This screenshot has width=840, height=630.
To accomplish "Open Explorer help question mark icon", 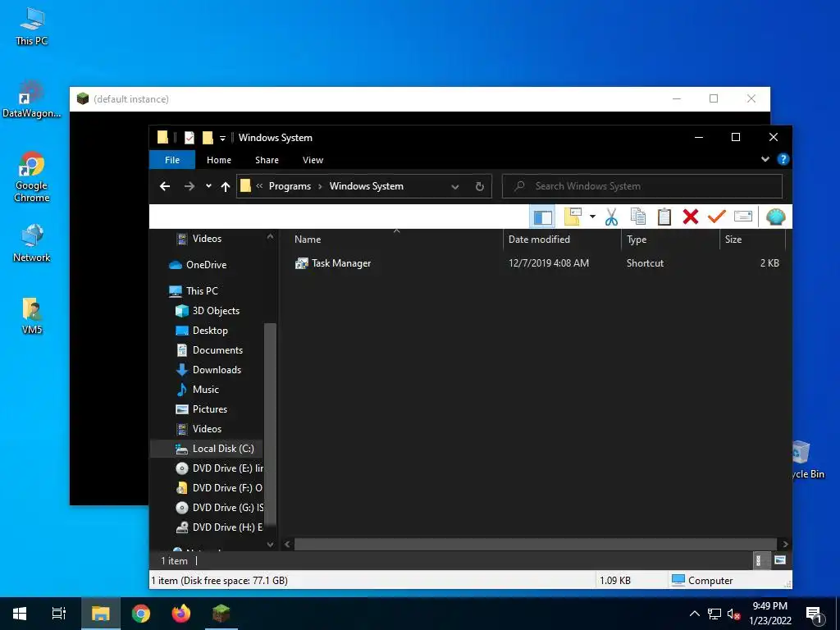I will click(783, 159).
